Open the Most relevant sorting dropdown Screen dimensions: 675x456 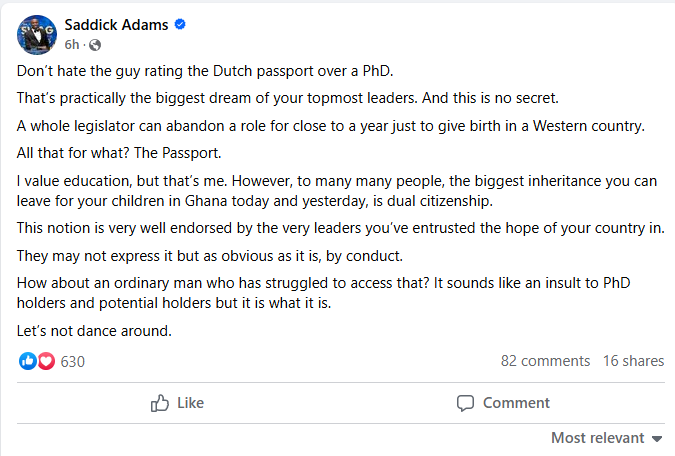click(x=598, y=438)
